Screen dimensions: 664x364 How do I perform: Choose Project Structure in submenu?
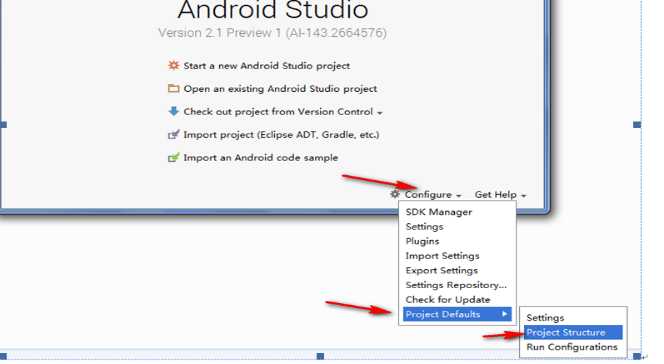[x=573, y=332]
